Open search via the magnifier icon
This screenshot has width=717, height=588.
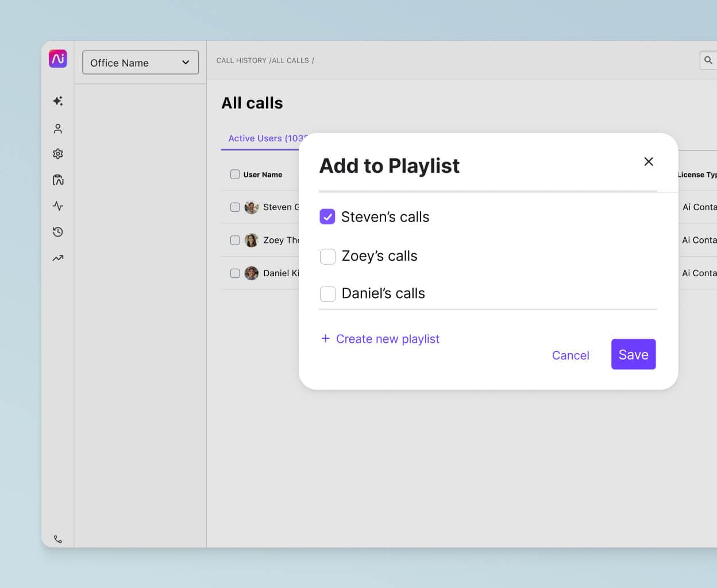708,60
